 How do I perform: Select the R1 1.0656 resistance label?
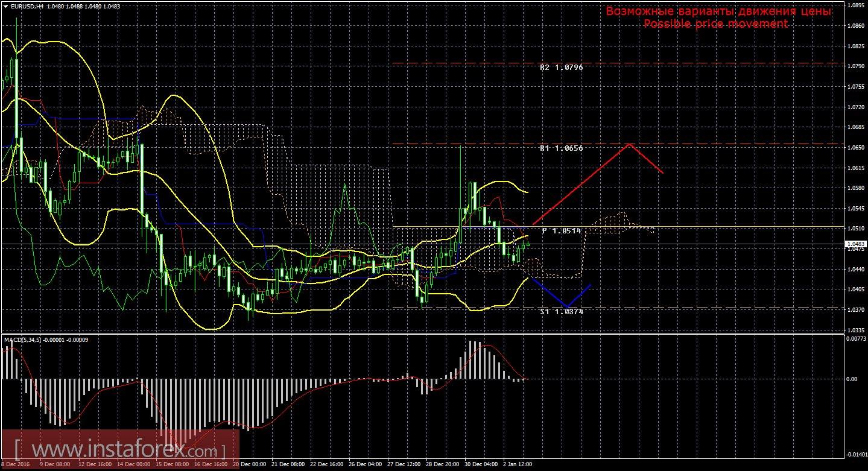click(562, 148)
